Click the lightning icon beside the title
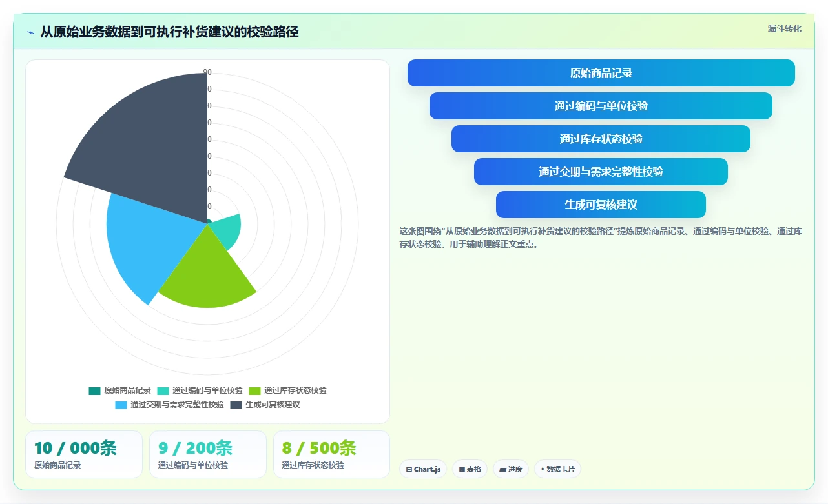This screenshot has height=504, width=828. coord(30,32)
